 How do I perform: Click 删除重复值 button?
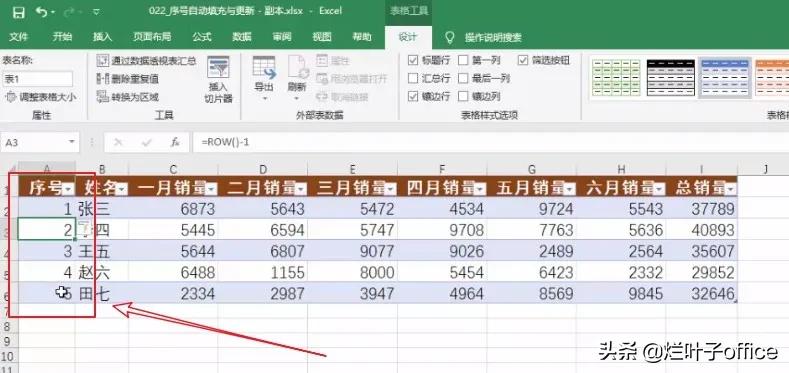[128, 79]
